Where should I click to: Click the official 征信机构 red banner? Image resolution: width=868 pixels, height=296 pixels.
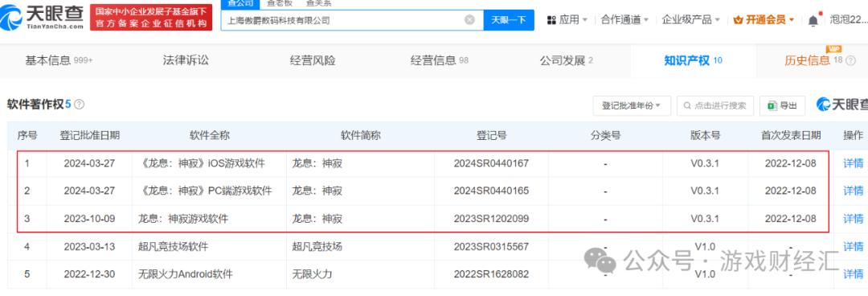click(151, 17)
